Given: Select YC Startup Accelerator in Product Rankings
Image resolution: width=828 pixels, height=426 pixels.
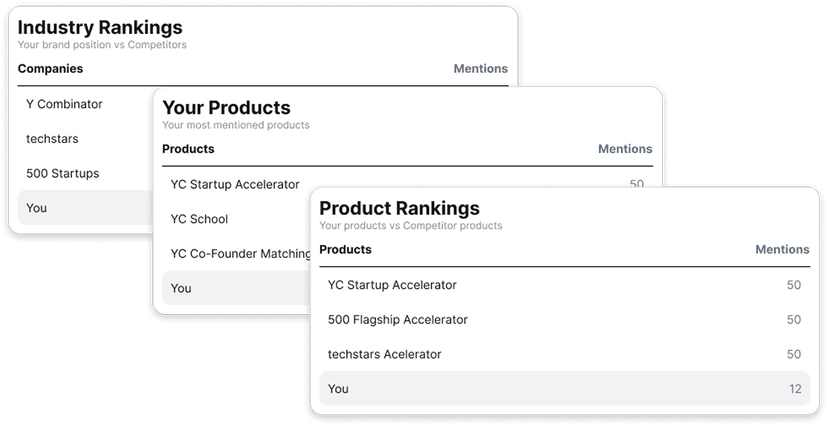Looking at the screenshot, I should [x=564, y=285].
